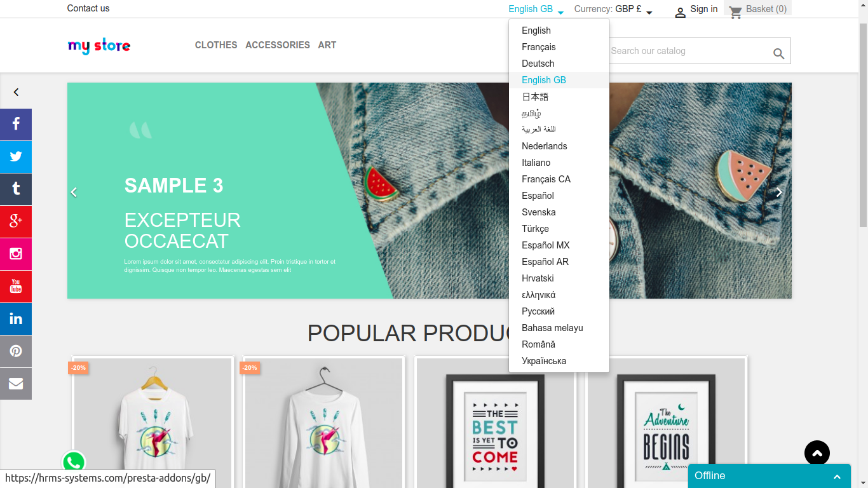Select English GB in the language list
The height and width of the screenshot is (488, 868).
click(559, 80)
